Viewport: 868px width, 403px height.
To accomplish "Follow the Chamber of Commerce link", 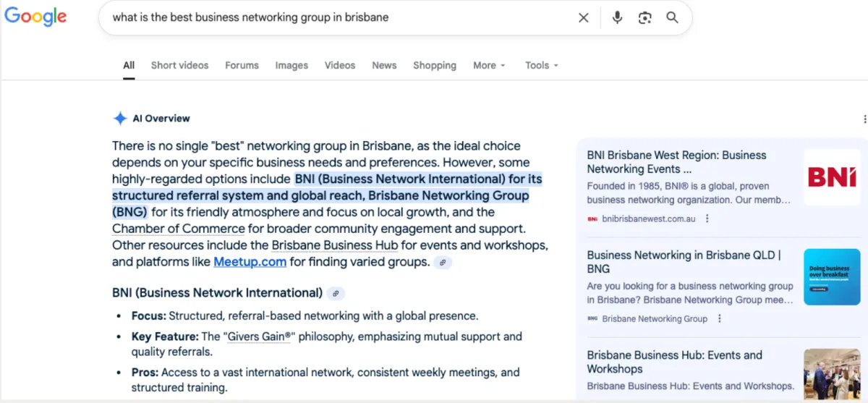I will click(x=179, y=229).
